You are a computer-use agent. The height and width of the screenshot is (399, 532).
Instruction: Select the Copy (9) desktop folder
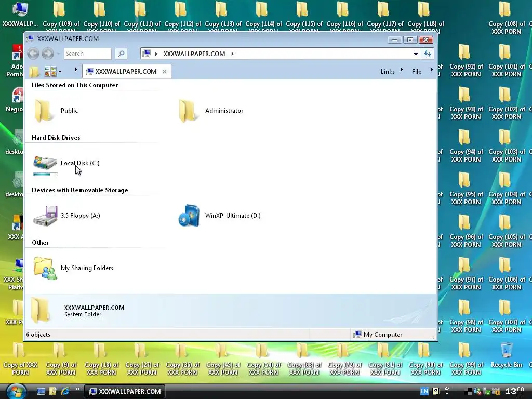tap(61, 360)
